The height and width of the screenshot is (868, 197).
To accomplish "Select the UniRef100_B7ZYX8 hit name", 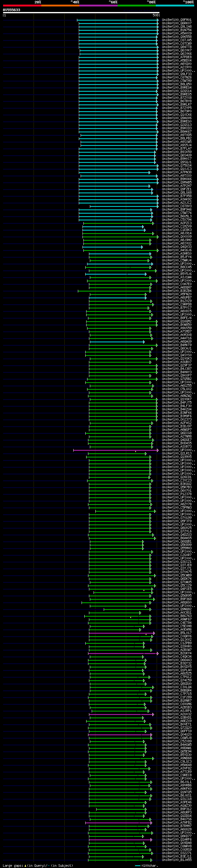I will [x=176, y=98].
